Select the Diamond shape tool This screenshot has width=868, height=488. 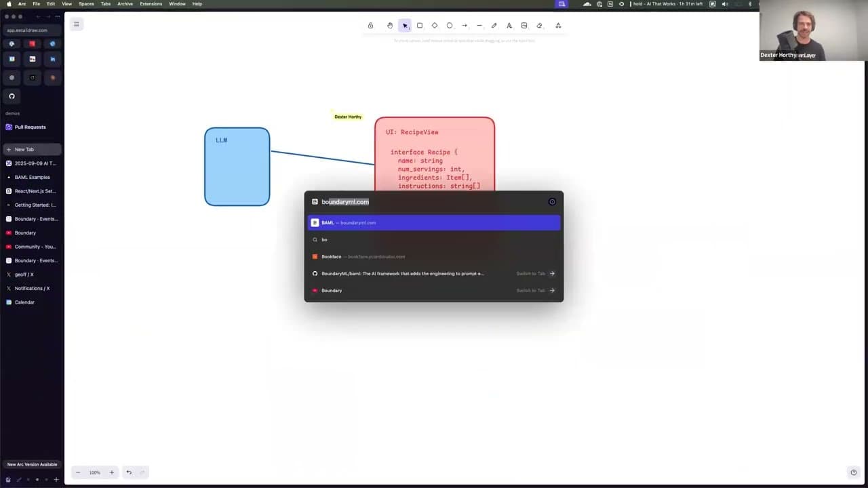tap(435, 26)
